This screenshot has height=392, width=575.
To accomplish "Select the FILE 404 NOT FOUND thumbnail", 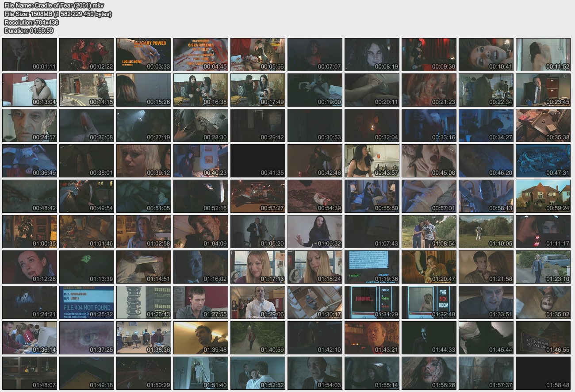I will point(87,302).
